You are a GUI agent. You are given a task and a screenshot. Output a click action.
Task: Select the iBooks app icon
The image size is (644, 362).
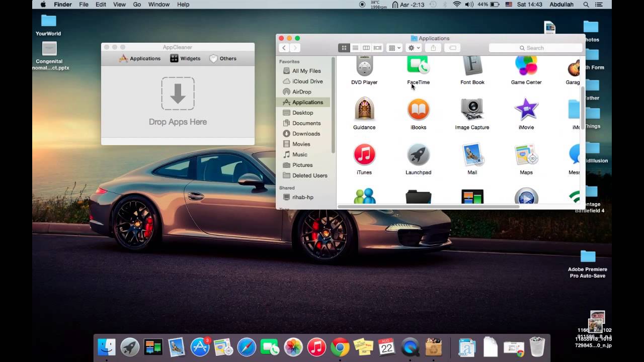(x=418, y=109)
